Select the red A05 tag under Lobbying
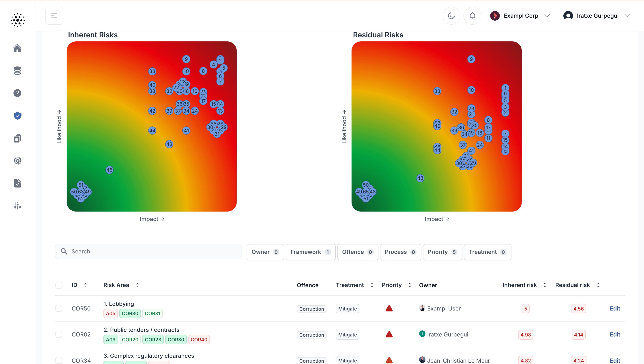The image size is (644, 364). (110, 313)
